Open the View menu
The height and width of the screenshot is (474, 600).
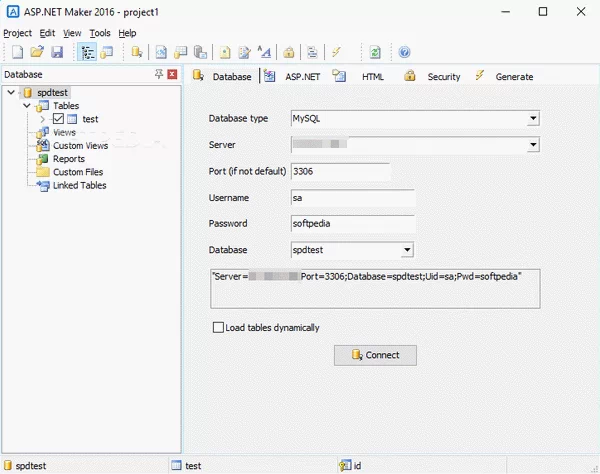(72, 33)
